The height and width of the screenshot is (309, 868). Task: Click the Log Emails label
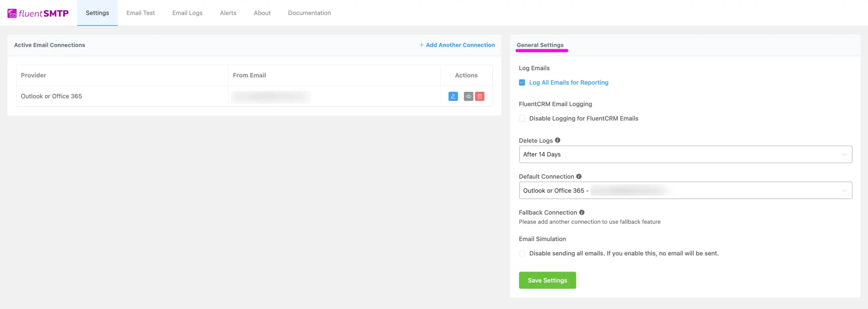(x=534, y=68)
